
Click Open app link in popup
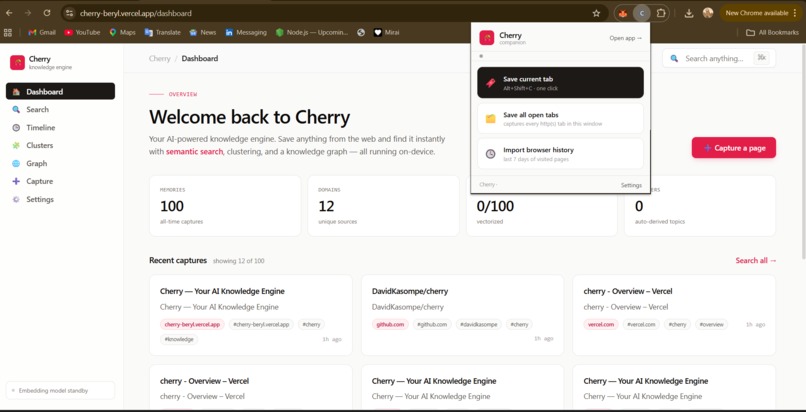pos(626,38)
